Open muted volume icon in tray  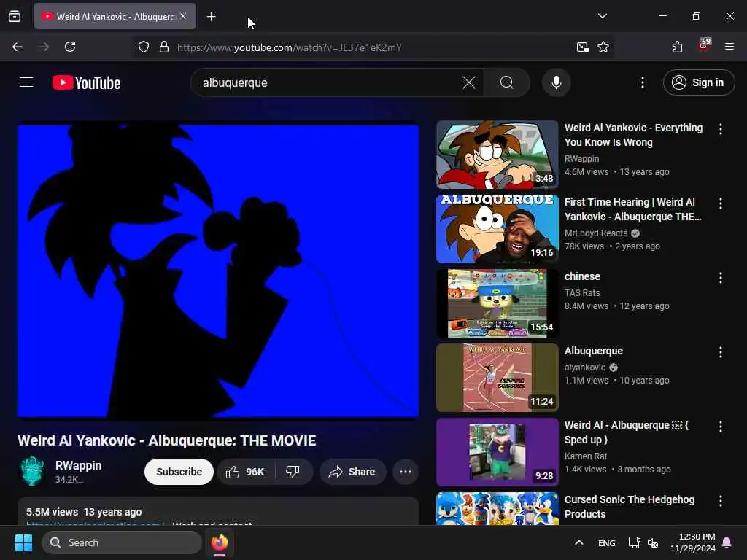click(x=653, y=542)
